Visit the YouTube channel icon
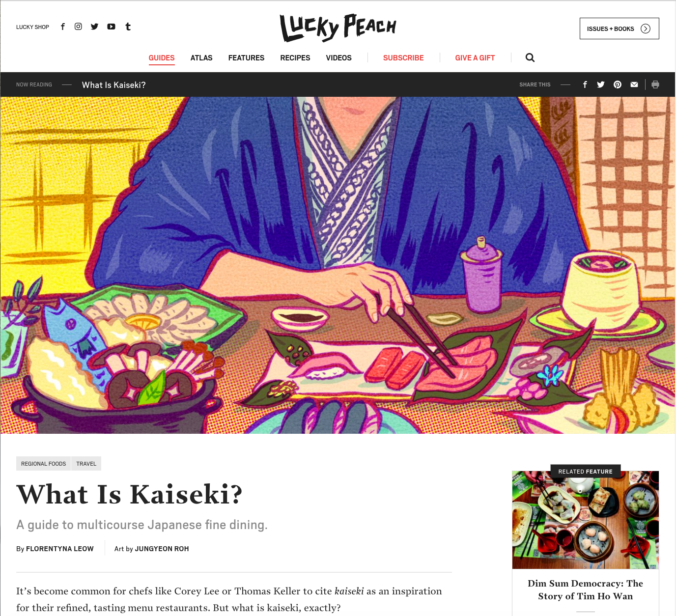This screenshot has width=676, height=616. [x=112, y=27]
